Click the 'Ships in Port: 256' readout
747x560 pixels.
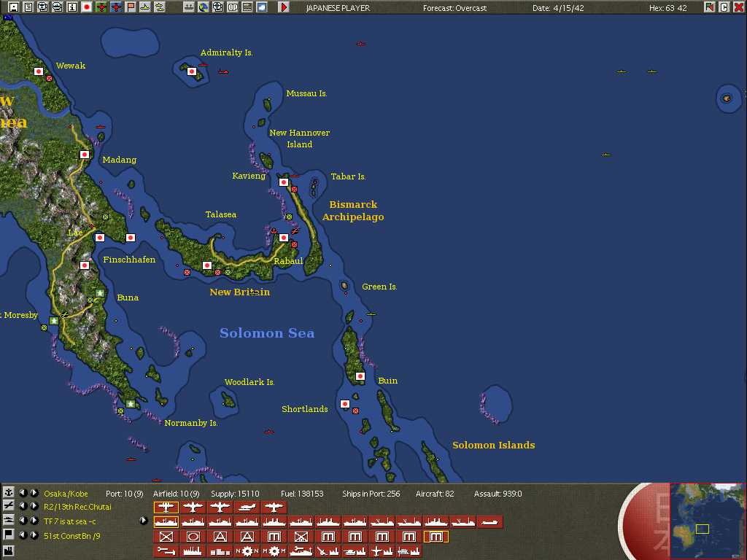click(371, 494)
